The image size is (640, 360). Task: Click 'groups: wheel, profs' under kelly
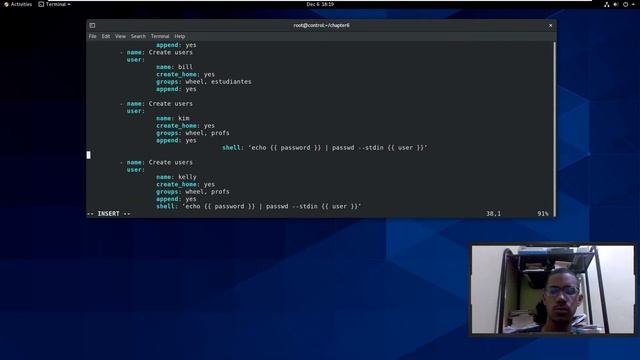click(x=193, y=192)
